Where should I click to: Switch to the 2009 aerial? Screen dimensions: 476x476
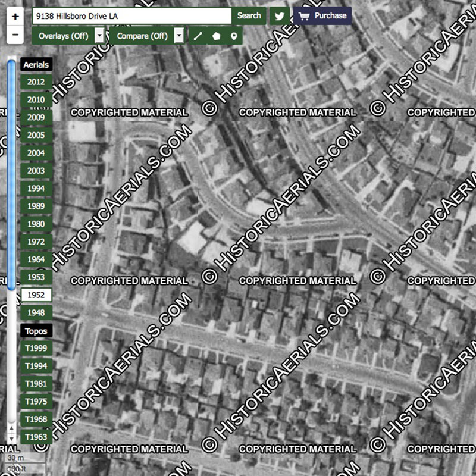click(36, 117)
